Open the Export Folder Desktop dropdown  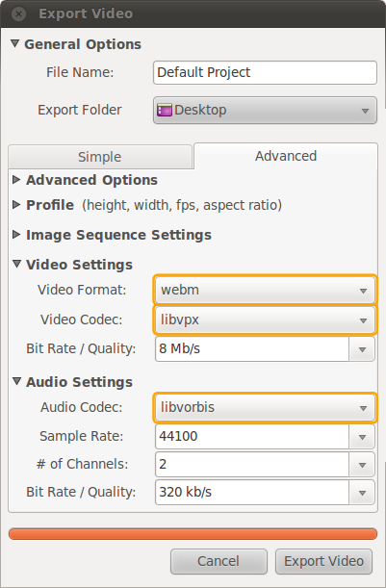point(265,111)
